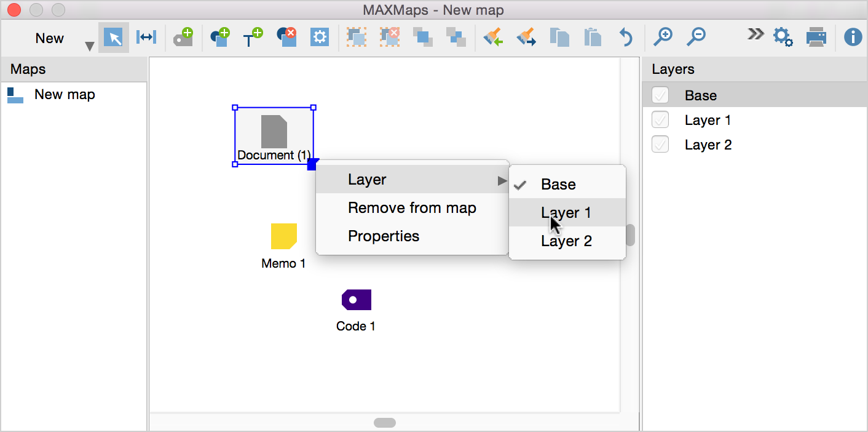This screenshot has height=432, width=868.
Task: Activate the Select mode arrow tool
Action: [x=113, y=38]
